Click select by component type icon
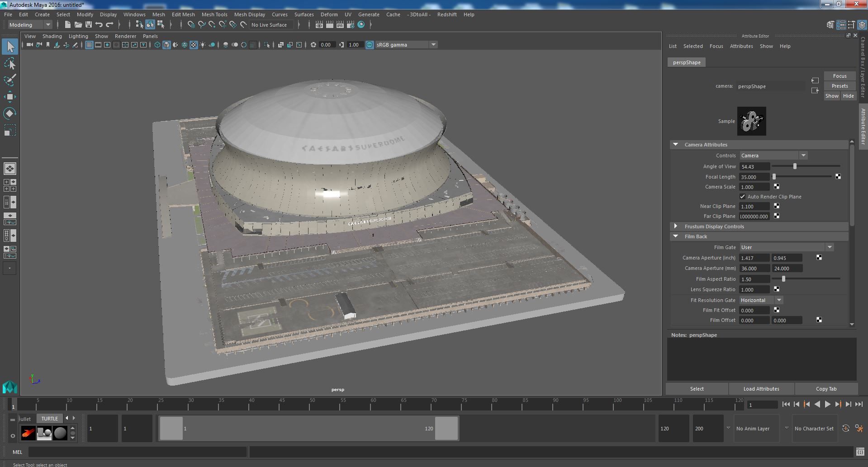868x467 pixels. (161, 25)
